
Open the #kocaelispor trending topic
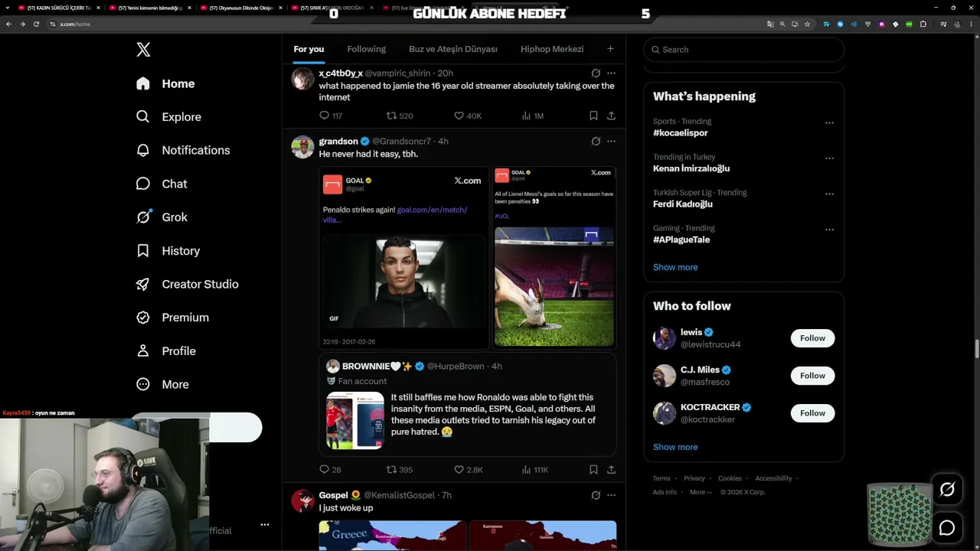(x=681, y=133)
